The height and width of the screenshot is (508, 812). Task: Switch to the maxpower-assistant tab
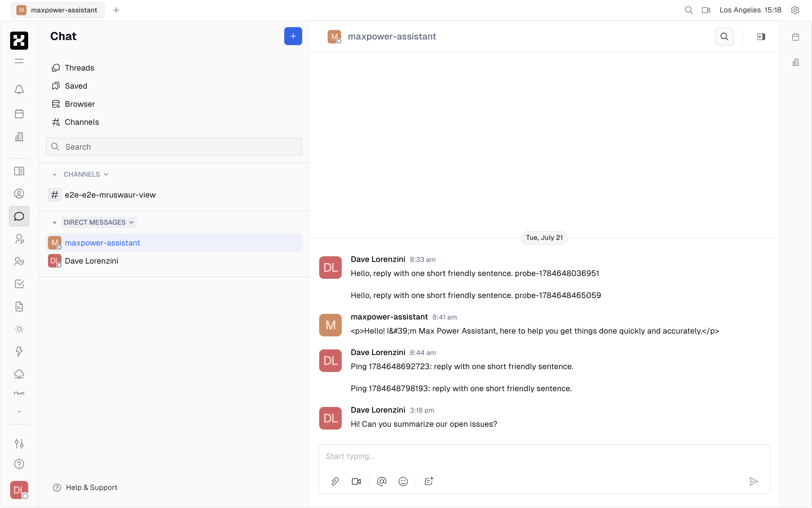point(58,10)
